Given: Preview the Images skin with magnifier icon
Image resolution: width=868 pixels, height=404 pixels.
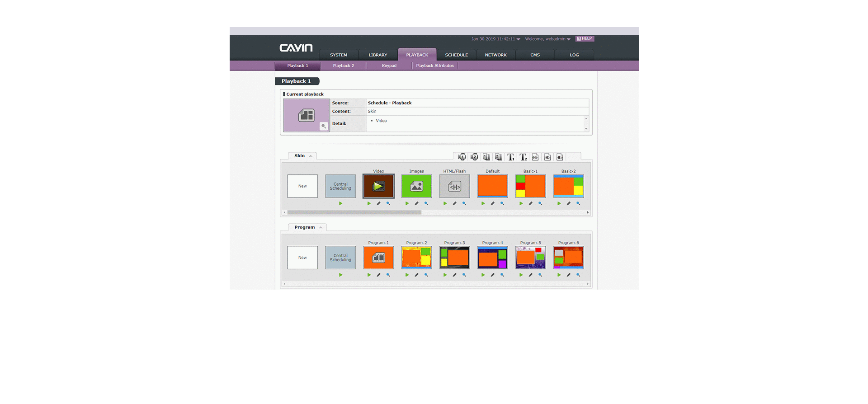Looking at the screenshot, I should point(426,203).
